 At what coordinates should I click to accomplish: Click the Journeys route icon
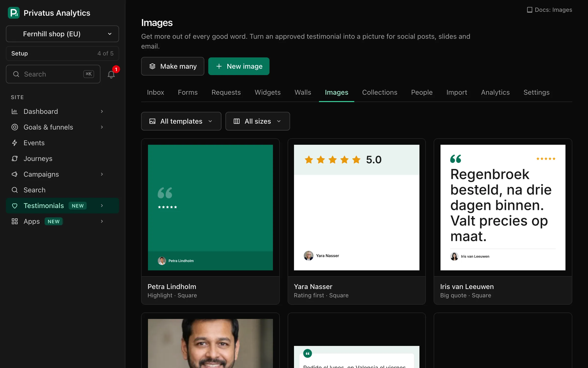pos(15,158)
